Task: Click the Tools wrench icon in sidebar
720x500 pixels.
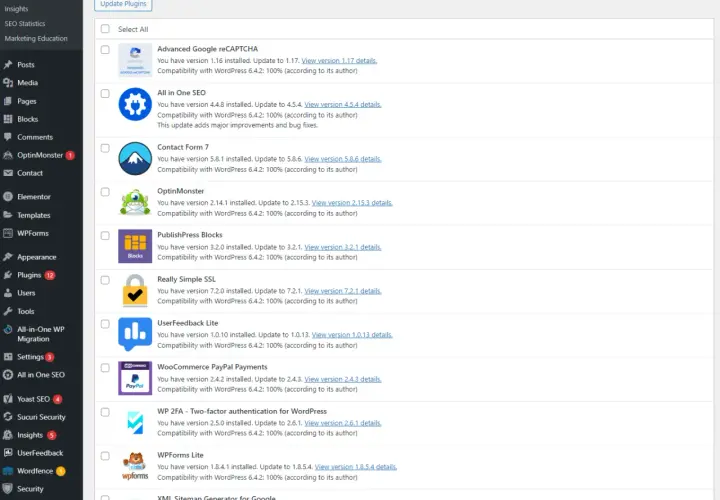Action: click(x=8, y=311)
